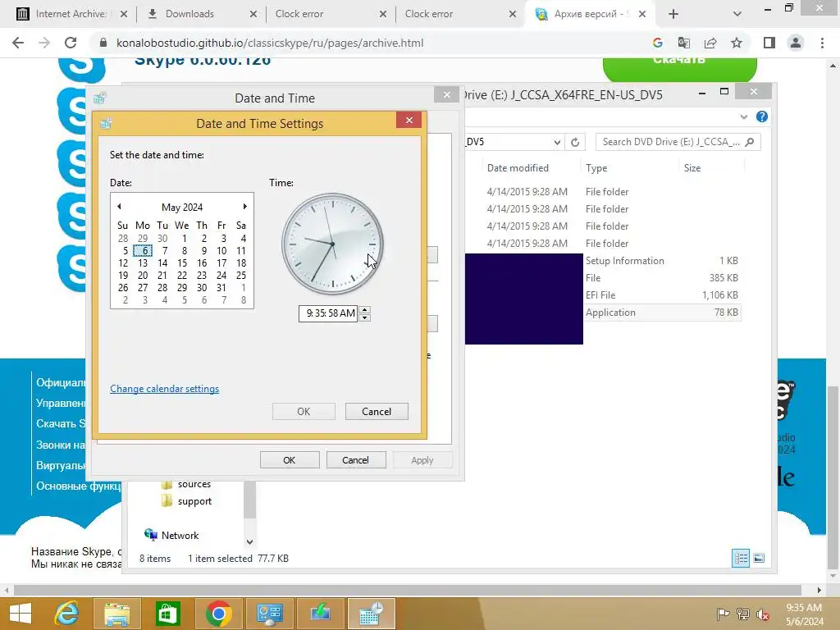Go back in Chrome browser
The width and height of the screenshot is (840, 630).
(x=18, y=43)
